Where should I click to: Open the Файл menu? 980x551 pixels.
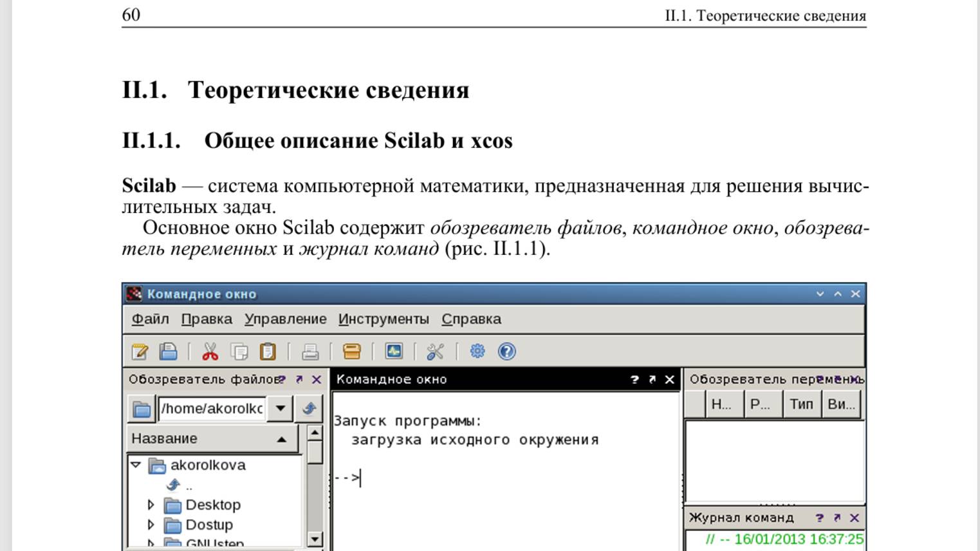150,319
